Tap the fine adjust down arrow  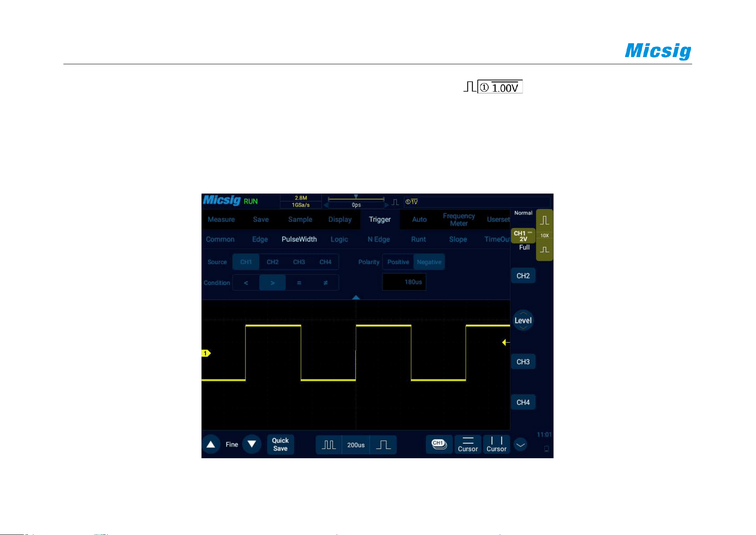tap(252, 444)
